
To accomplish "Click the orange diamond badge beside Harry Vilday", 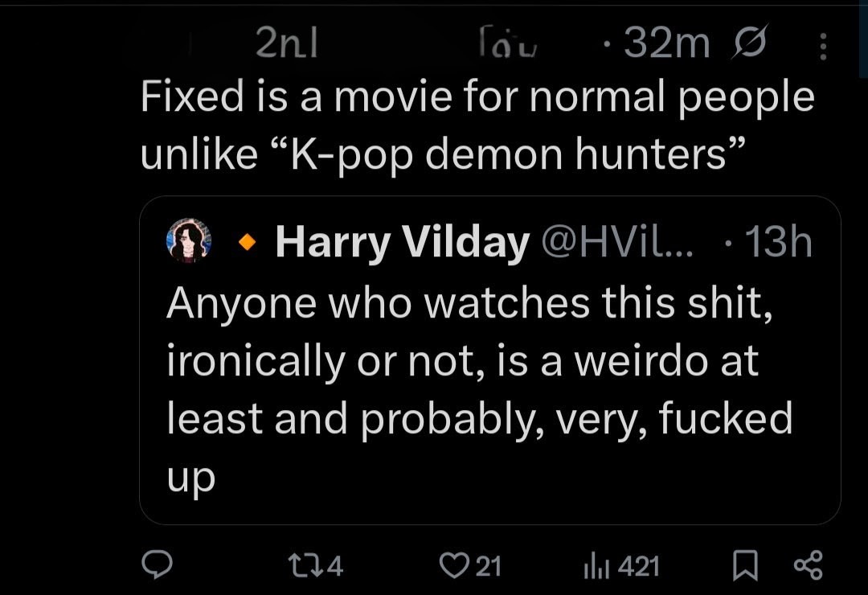I will point(249,241).
